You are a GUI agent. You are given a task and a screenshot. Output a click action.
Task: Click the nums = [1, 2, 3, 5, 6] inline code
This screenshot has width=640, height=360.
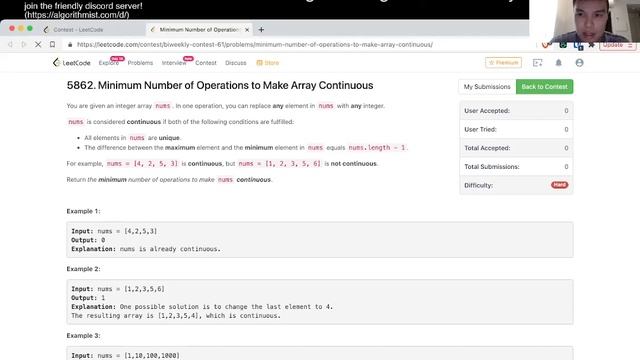click(280, 163)
